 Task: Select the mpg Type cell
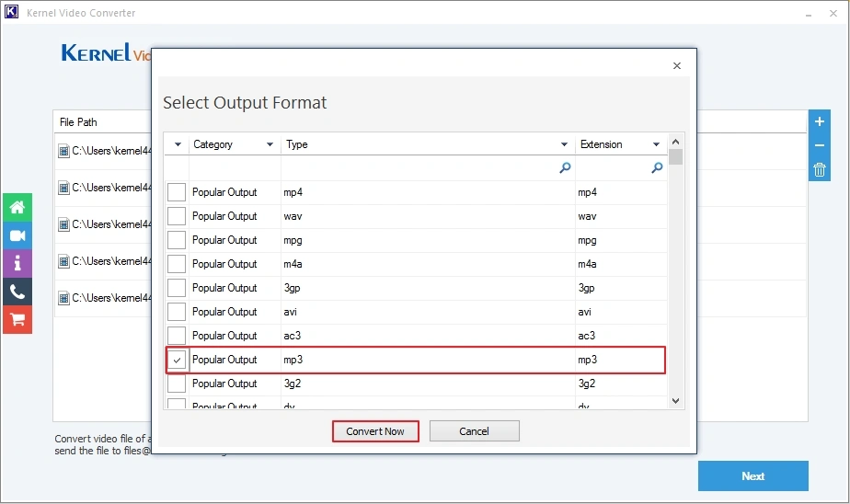(x=428, y=239)
